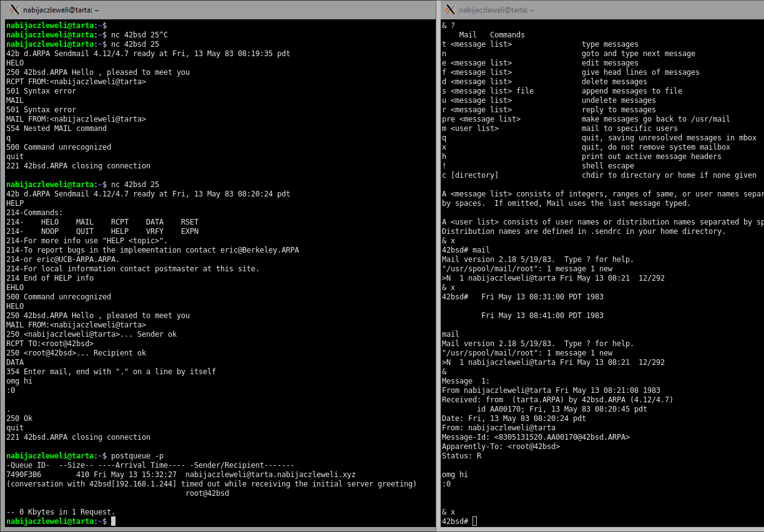764x532 pixels.
Task: Click the 'shell escape' help entry
Action: (607, 166)
